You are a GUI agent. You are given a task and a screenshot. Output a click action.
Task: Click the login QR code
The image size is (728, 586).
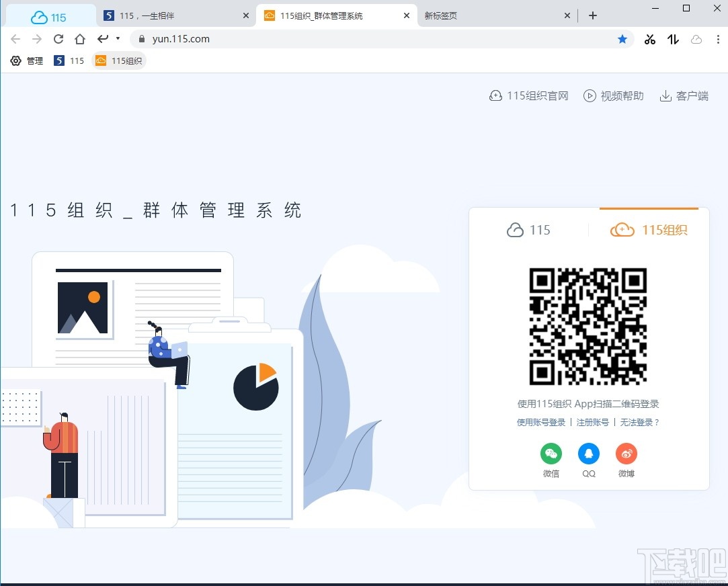[x=588, y=326]
